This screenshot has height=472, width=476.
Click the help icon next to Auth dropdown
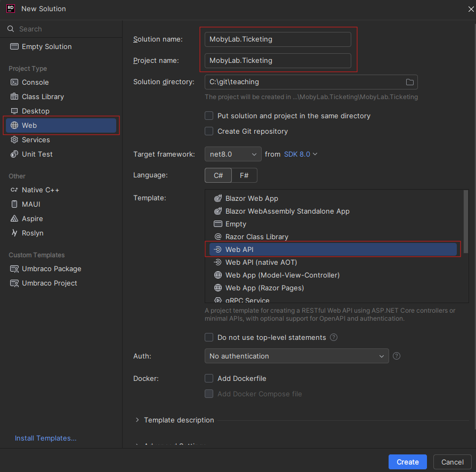pos(396,356)
